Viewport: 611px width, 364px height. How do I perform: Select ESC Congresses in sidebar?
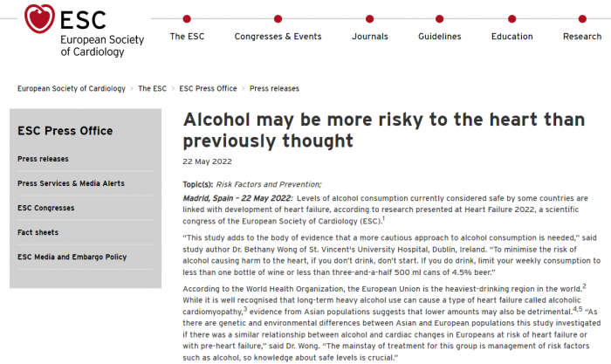point(48,208)
